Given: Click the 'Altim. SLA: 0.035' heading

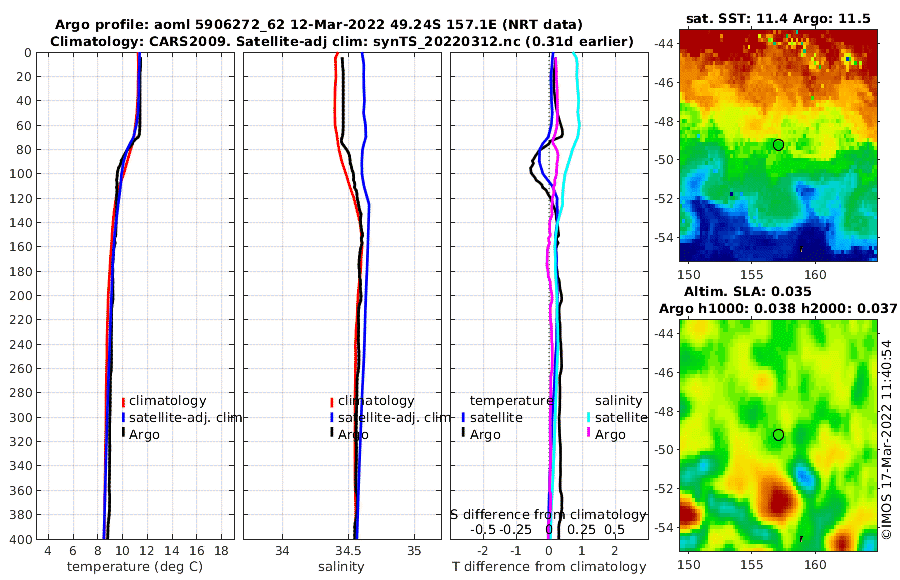Looking at the screenshot, I should [x=747, y=291].
